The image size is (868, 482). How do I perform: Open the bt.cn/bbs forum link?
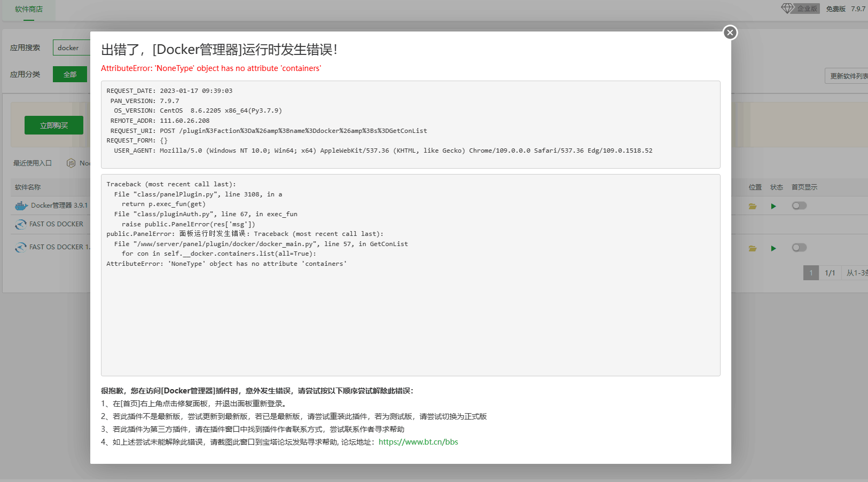(x=418, y=442)
